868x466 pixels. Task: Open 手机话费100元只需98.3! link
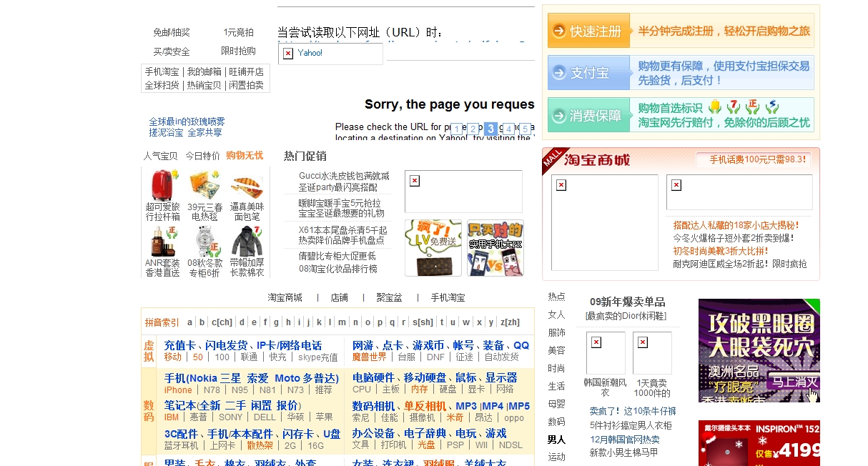pyautogui.click(x=758, y=159)
